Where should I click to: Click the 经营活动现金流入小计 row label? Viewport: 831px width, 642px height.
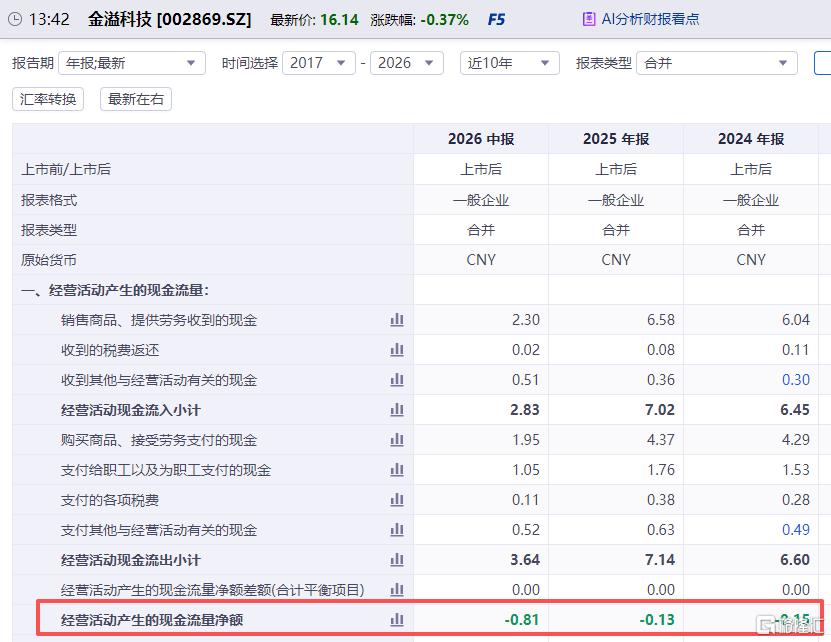coord(130,410)
